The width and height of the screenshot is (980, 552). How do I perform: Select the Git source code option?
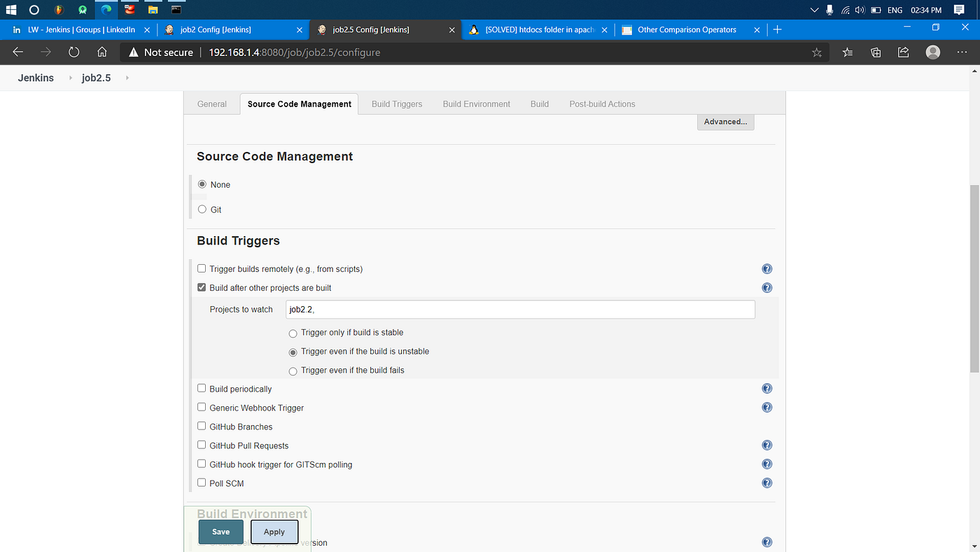click(202, 209)
